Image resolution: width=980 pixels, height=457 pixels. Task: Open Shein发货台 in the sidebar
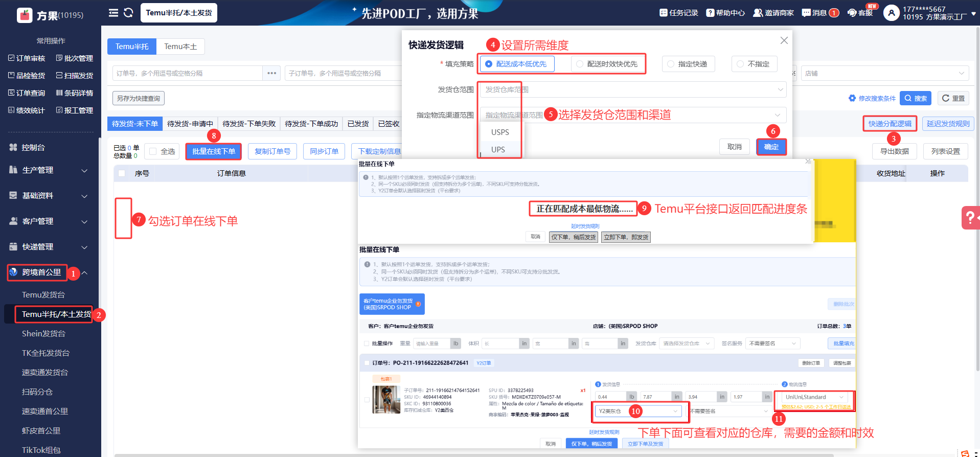tap(43, 333)
